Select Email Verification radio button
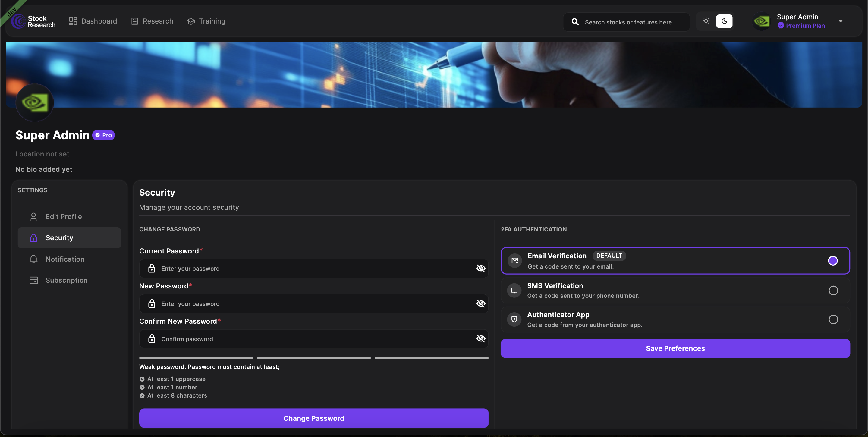The height and width of the screenshot is (437, 868). 833,261
